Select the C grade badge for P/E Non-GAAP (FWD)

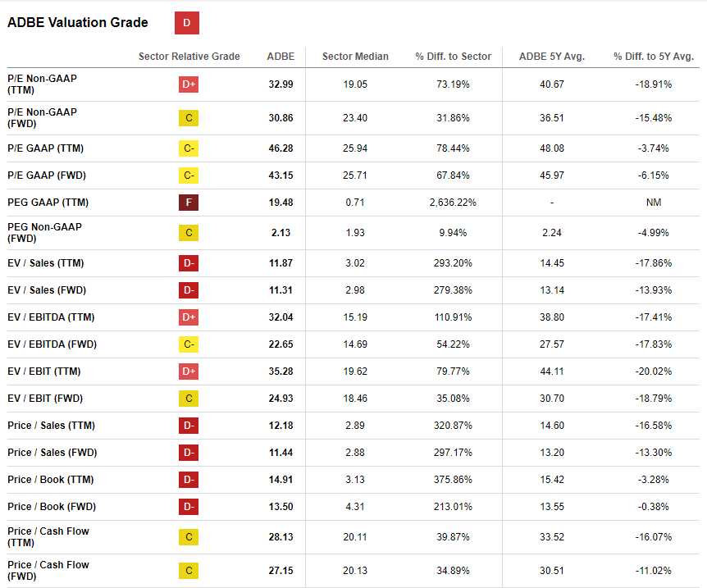189,118
